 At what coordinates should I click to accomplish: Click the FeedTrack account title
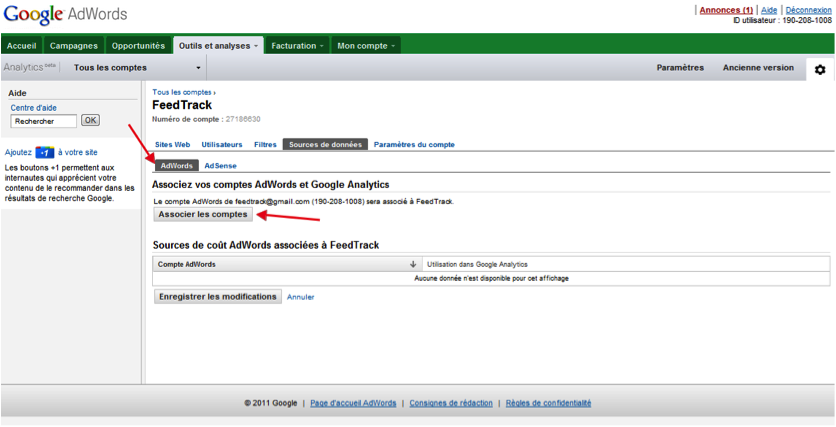(x=182, y=104)
